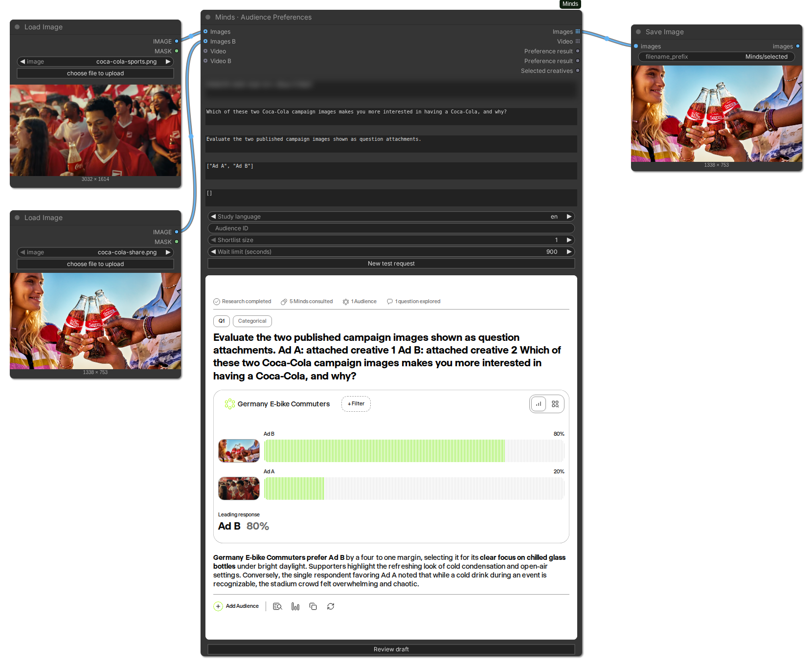Click the 1 question explored speech icon
The image size is (812, 666).
tap(390, 302)
